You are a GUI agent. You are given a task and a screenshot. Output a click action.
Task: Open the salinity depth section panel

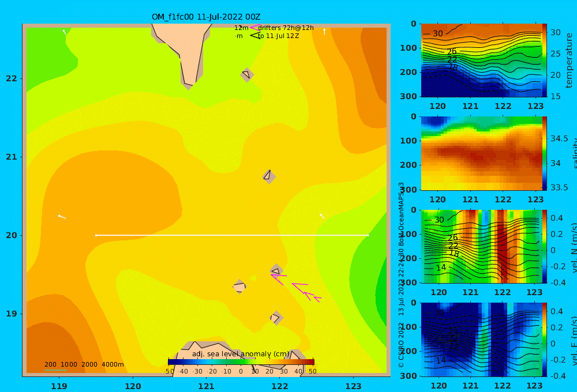point(481,153)
